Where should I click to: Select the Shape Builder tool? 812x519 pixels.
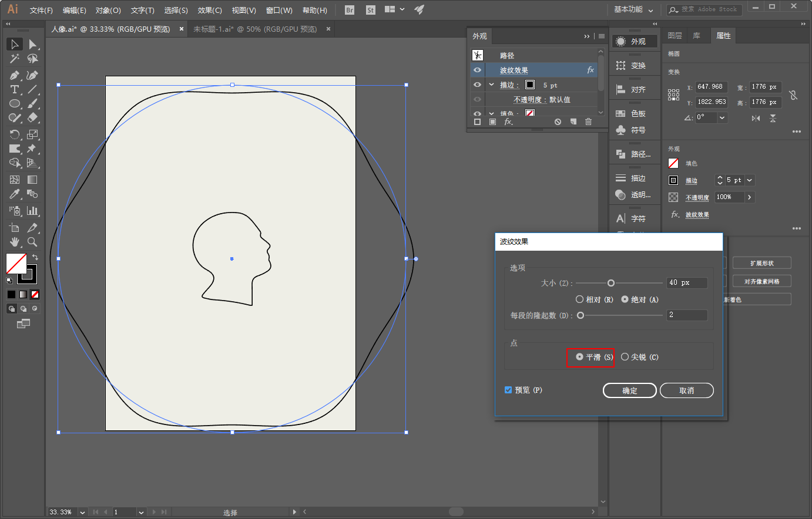[x=15, y=163]
